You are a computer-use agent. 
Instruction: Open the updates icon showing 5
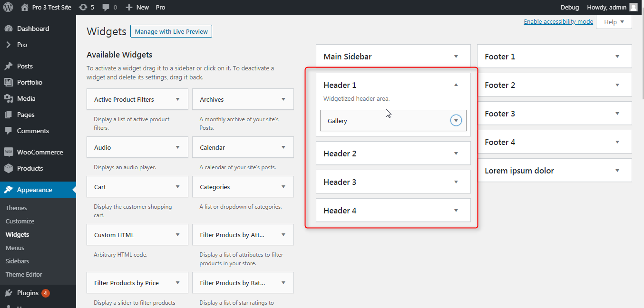pos(83,7)
